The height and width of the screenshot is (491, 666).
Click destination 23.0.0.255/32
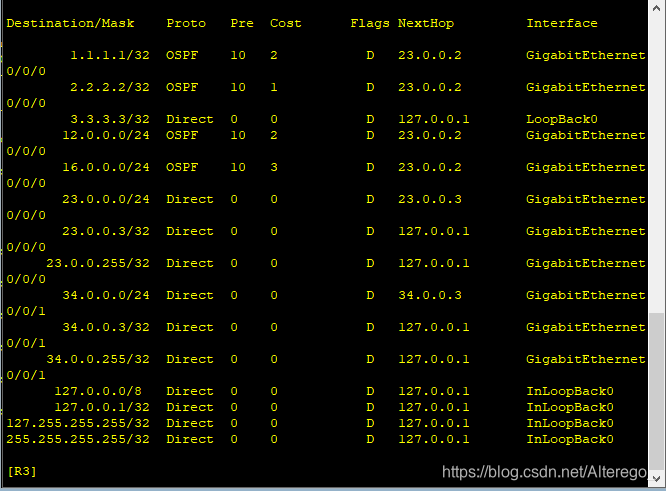tap(98, 263)
